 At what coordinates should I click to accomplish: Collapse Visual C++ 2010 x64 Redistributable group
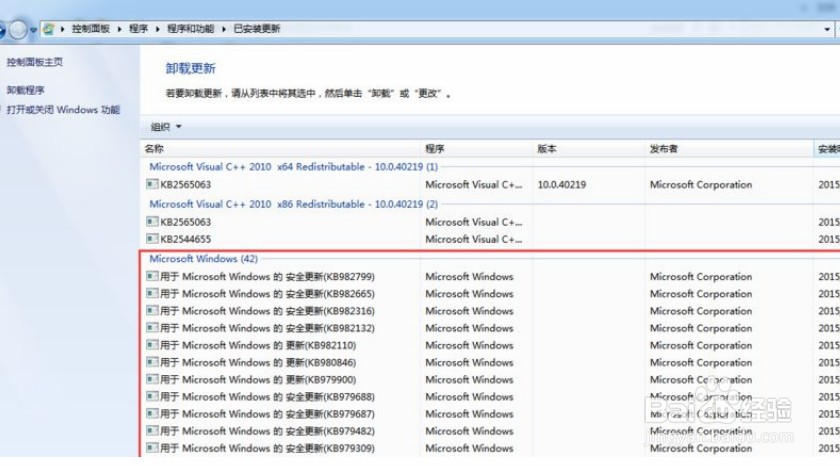294,167
